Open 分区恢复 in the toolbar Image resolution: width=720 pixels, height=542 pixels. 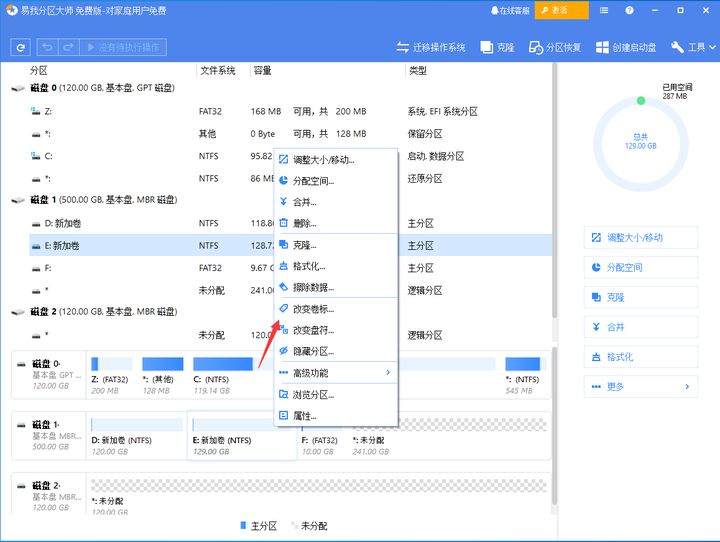(x=555, y=47)
